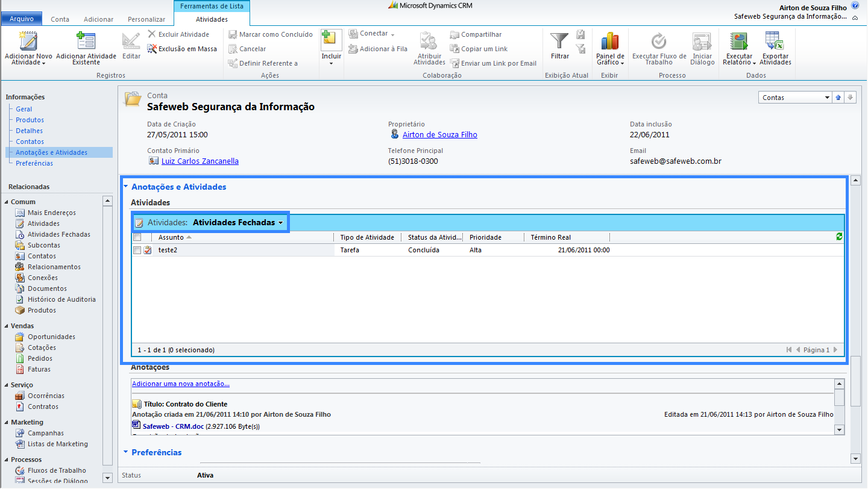Click Cancelar in Ações group
Image resolution: width=868 pixels, height=489 pixels.
247,49
